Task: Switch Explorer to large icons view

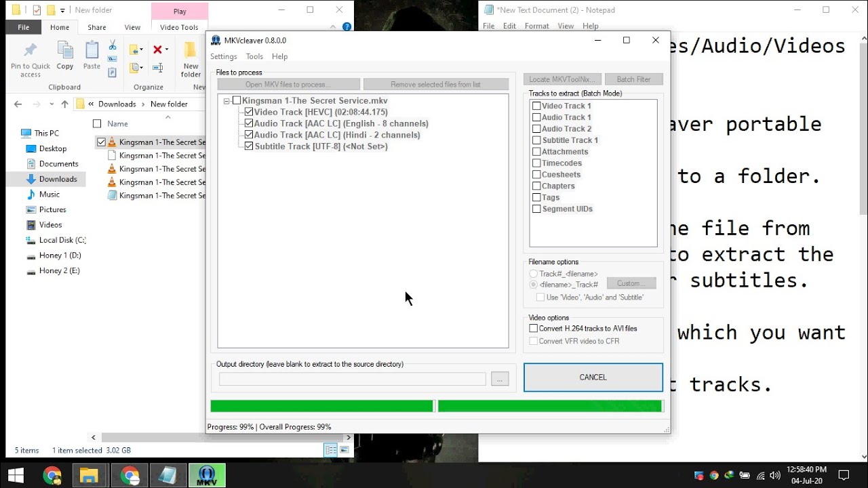Action: coord(344,450)
